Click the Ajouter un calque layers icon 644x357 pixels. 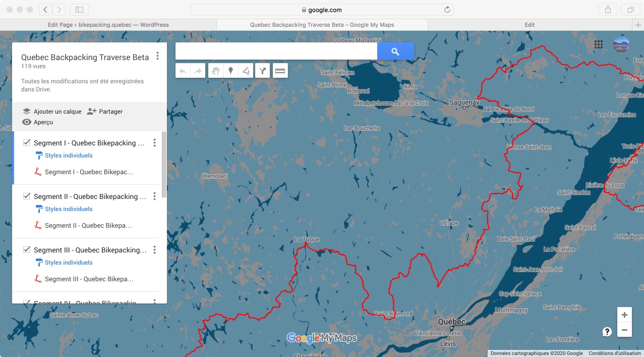[27, 112]
